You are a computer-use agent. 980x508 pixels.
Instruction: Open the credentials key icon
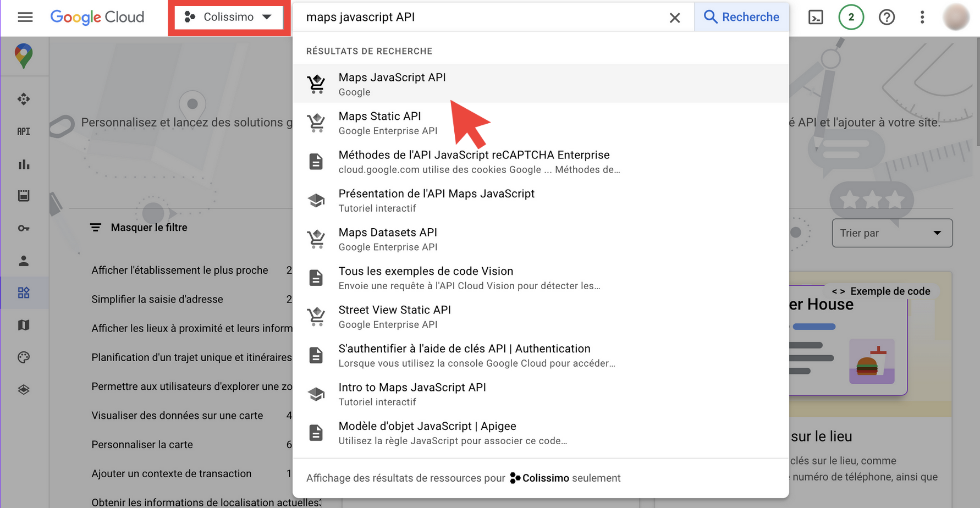(24, 228)
